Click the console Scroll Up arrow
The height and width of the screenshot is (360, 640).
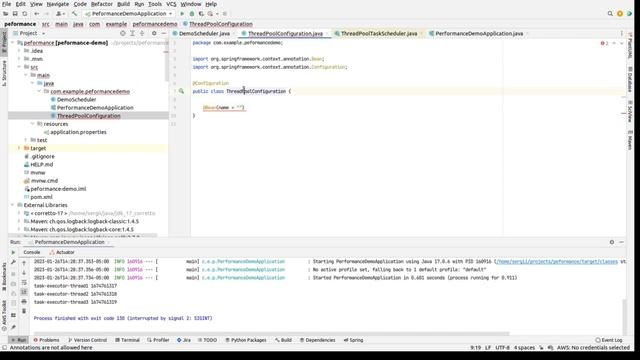coord(24,263)
